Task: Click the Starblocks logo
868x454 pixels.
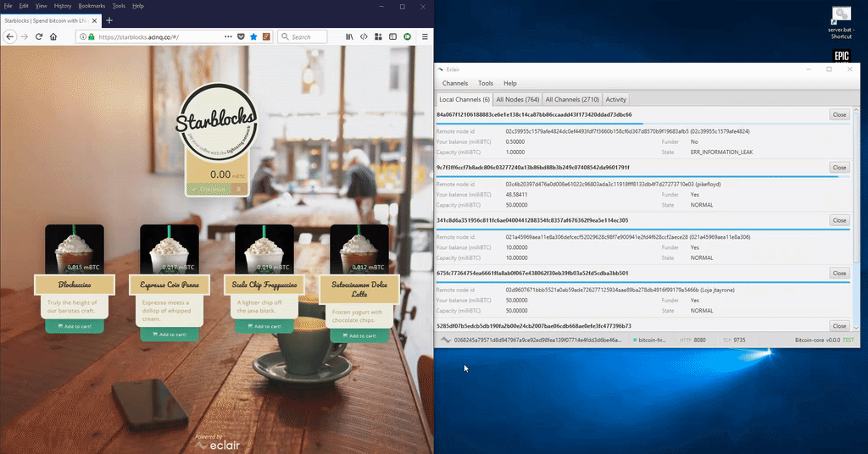Action: click(x=216, y=122)
